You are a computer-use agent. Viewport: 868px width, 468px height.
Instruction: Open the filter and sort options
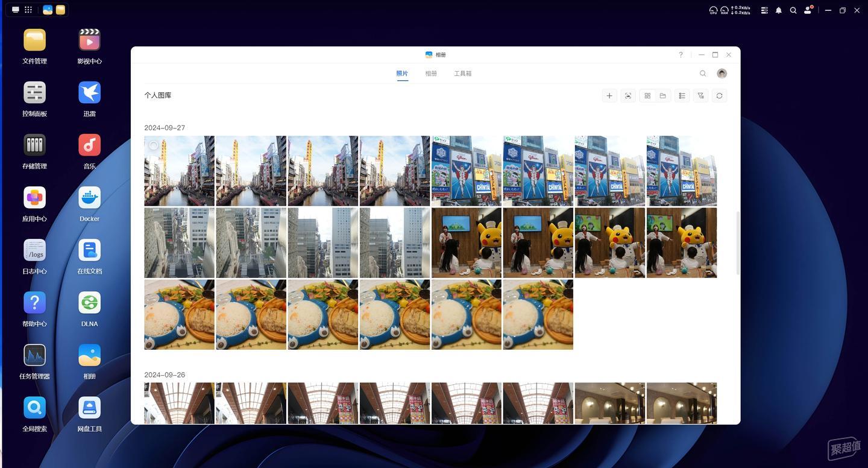pyautogui.click(x=700, y=96)
